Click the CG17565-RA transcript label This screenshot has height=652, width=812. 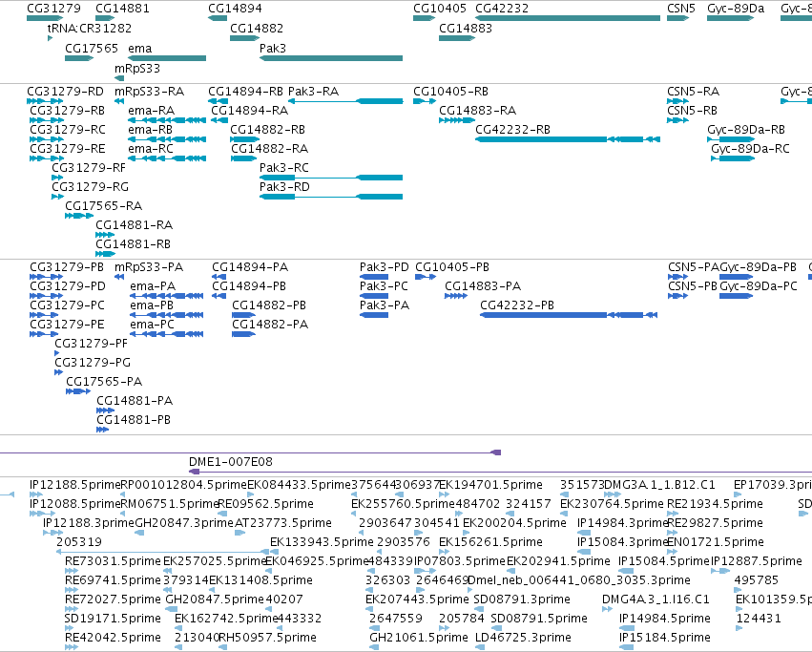click(x=104, y=206)
